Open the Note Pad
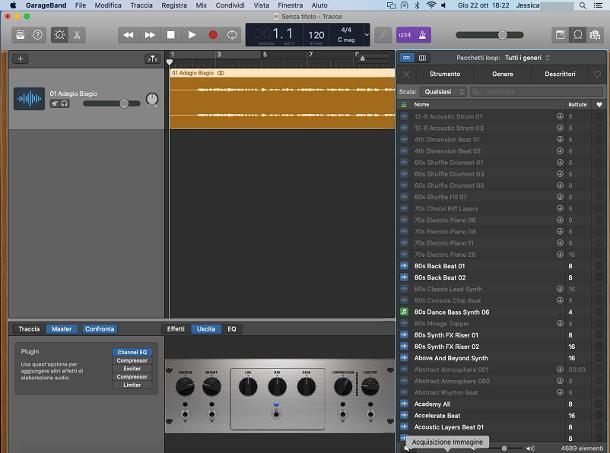Screen dimensions: 610x453 coord(560,35)
